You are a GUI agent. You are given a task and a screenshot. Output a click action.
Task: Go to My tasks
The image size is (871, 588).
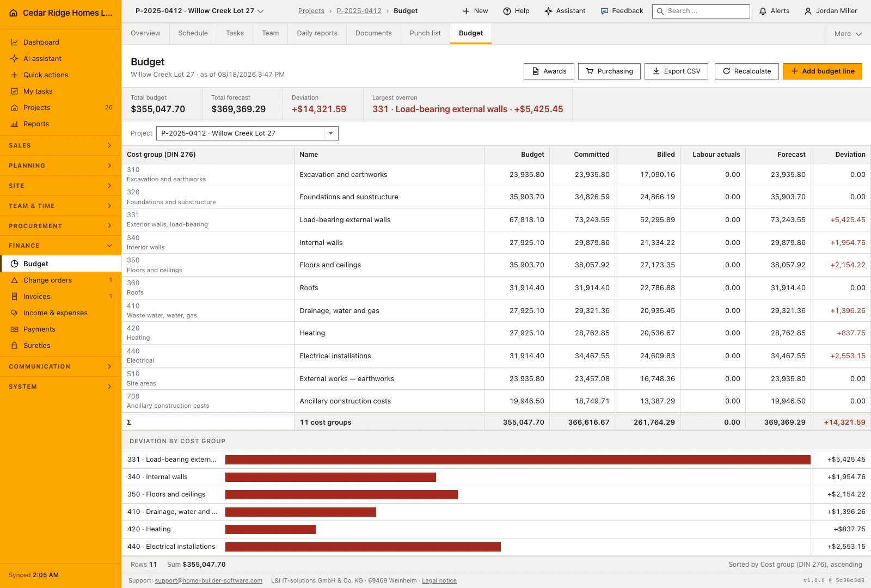click(60, 91)
